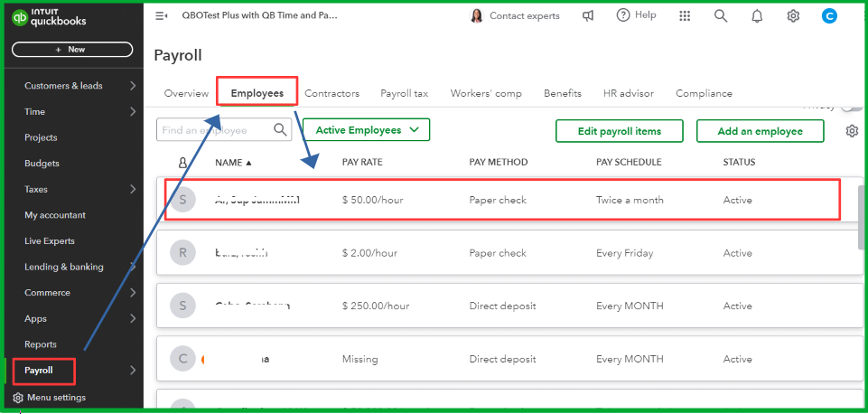The height and width of the screenshot is (414, 868).
Task: Click Add an employee button
Action: coord(760,131)
